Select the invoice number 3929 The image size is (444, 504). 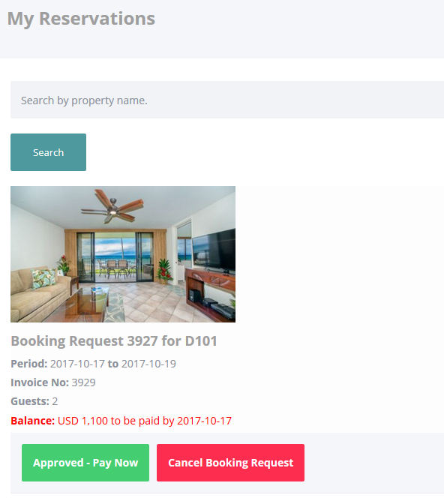point(83,382)
